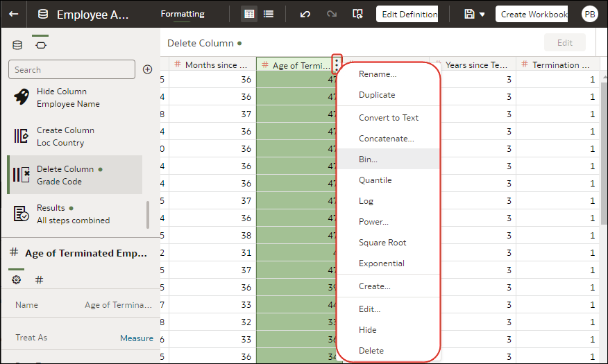Add a step with the plus icon
This screenshot has height=364, width=608.
[x=147, y=69]
